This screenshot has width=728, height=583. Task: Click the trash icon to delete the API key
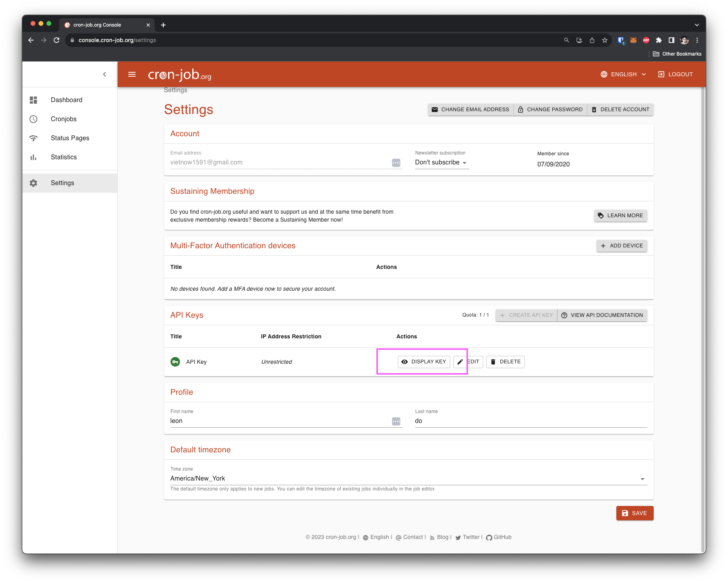click(x=493, y=362)
